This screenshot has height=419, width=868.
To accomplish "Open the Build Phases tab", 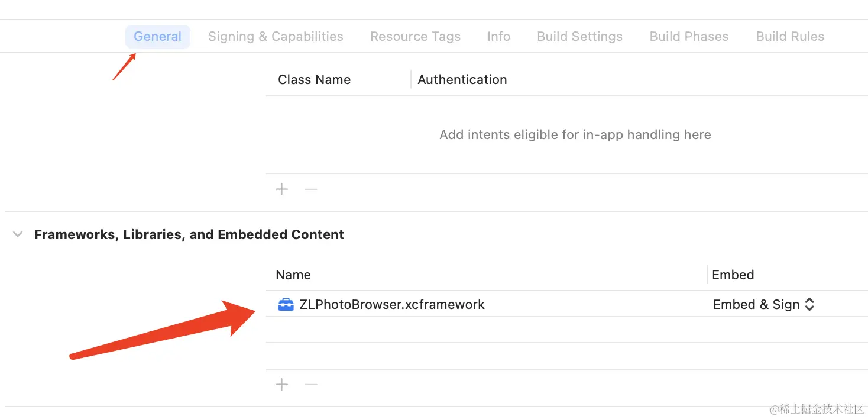I will 689,36.
